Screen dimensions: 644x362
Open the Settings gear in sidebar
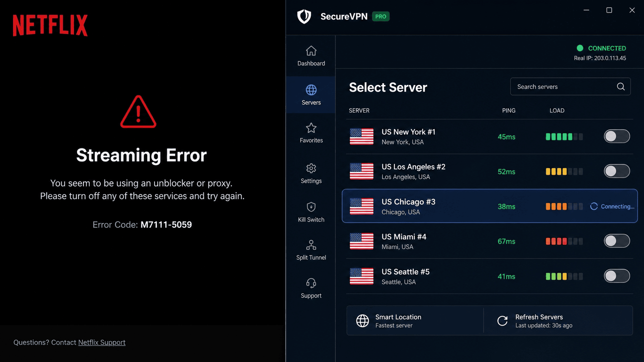click(311, 168)
